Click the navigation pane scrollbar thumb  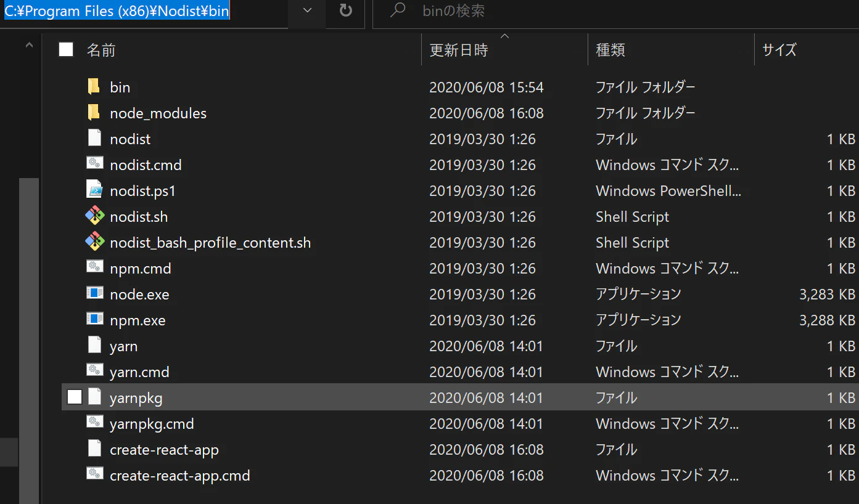[x=29, y=341]
